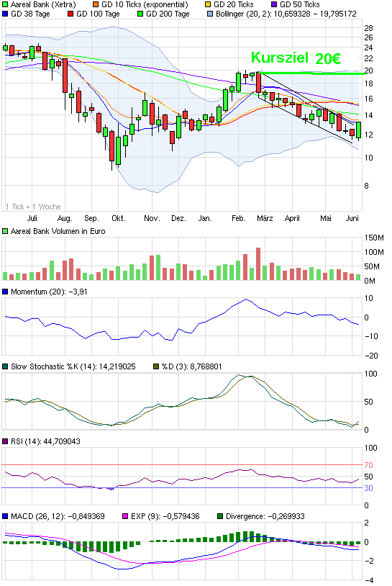Click the 'Momentum (20): -3,91' title
This screenshot has width=392, height=586.
tap(50, 292)
